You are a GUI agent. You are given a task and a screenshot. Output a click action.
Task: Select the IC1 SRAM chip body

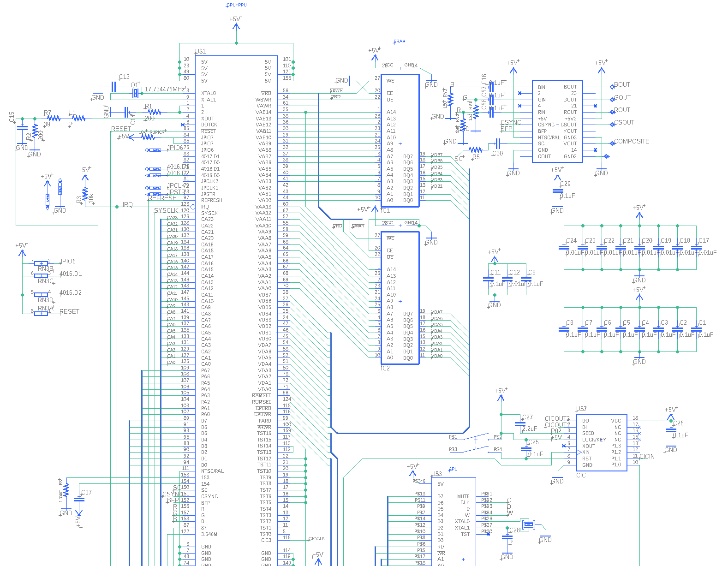[400, 141]
